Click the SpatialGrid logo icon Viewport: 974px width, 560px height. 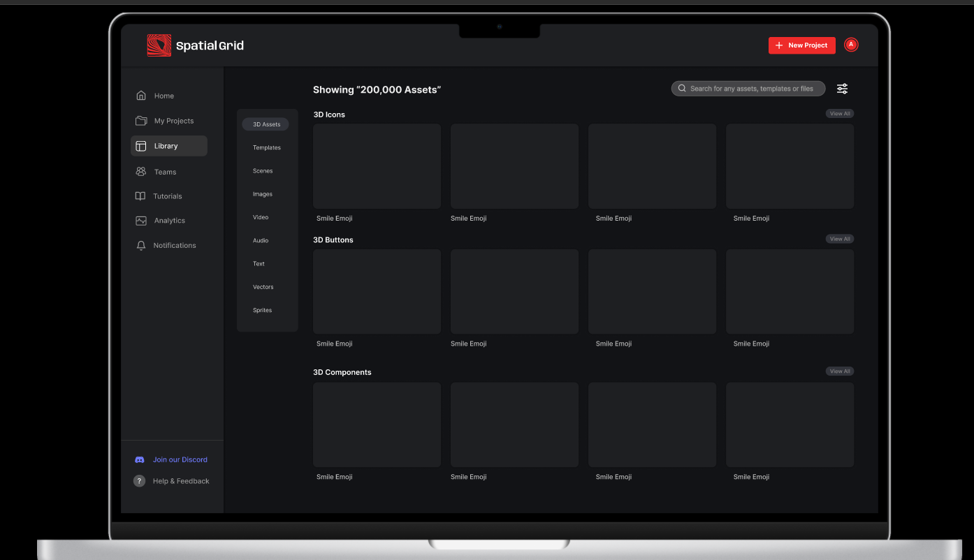pos(159,45)
